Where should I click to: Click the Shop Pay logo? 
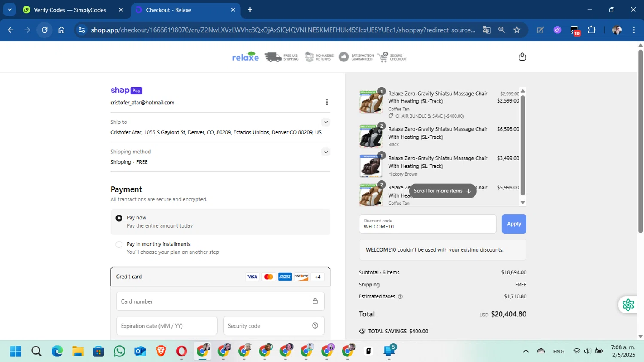126,90
